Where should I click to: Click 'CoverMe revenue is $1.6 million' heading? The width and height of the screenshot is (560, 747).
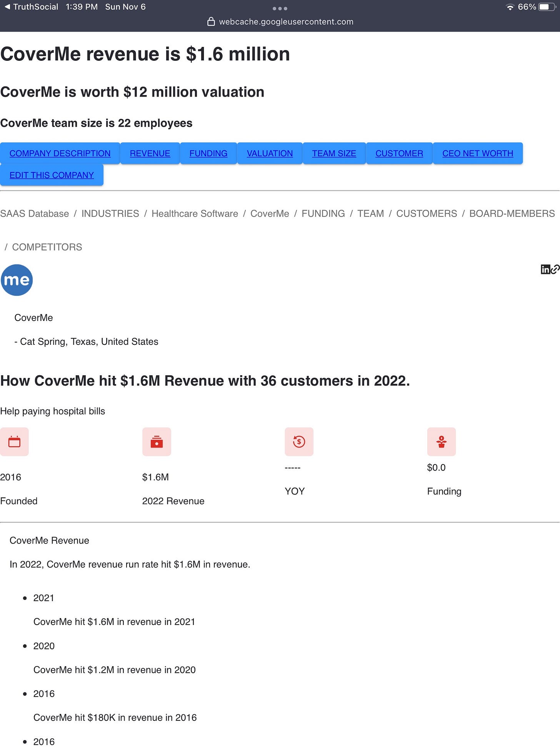(145, 54)
